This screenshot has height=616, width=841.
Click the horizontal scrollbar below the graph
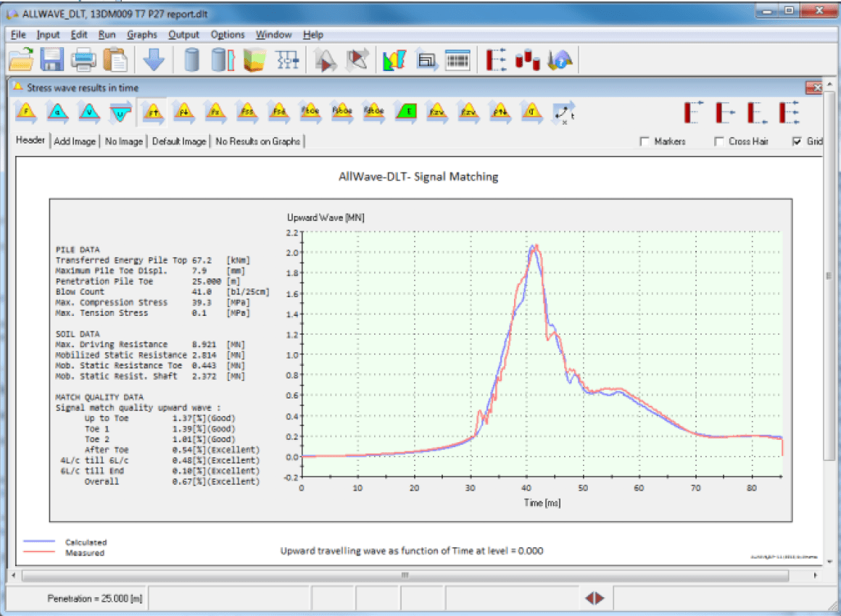click(x=405, y=575)
